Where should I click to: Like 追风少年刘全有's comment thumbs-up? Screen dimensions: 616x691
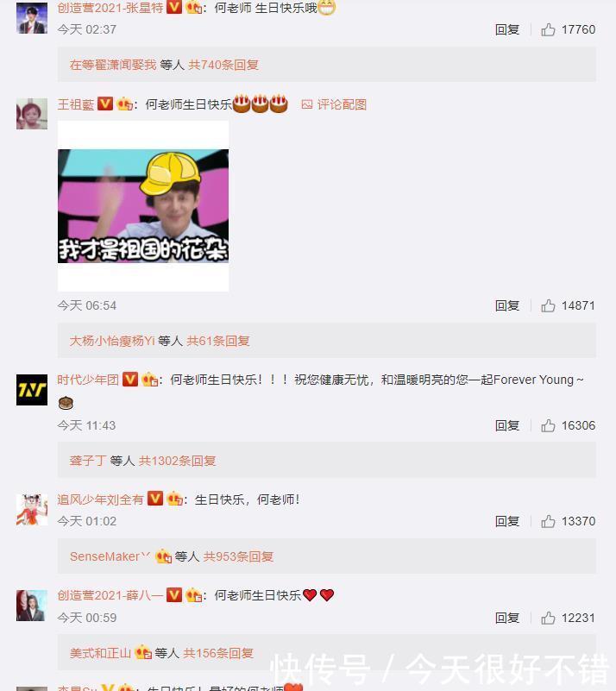548,521
